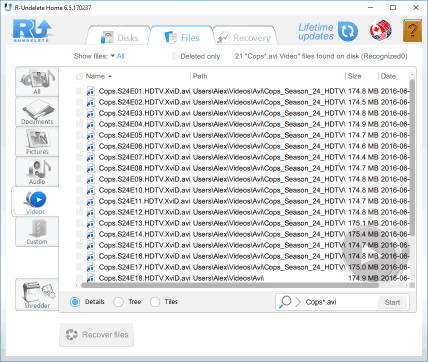Open the Shredder tool

(x=37, y=295)
